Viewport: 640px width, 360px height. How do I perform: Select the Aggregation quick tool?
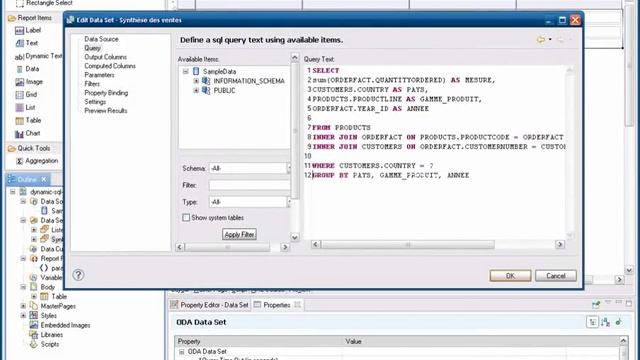37,161
